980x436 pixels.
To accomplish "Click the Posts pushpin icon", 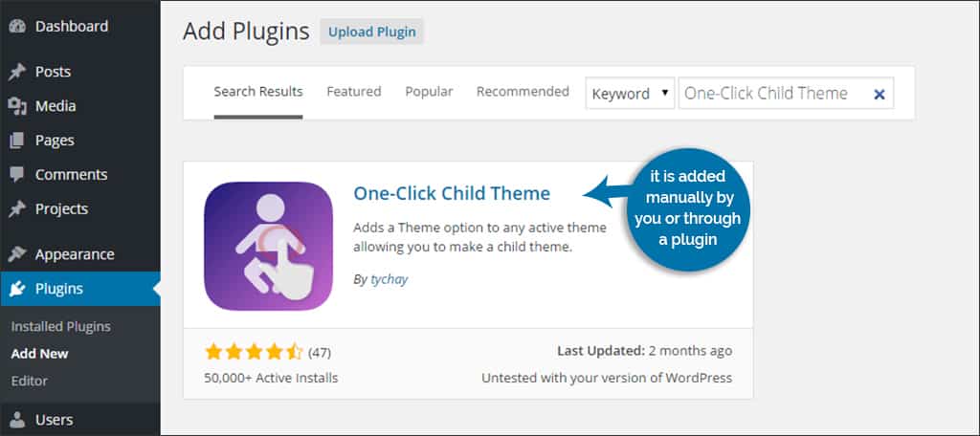I will [x=16, y=72].
